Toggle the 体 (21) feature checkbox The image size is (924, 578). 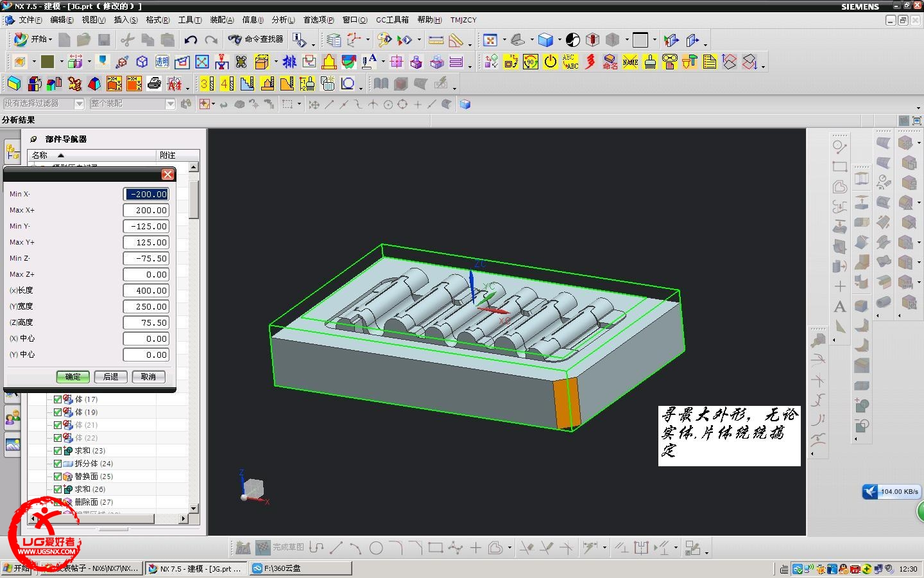pyautogui.click(x=58, y=425)
